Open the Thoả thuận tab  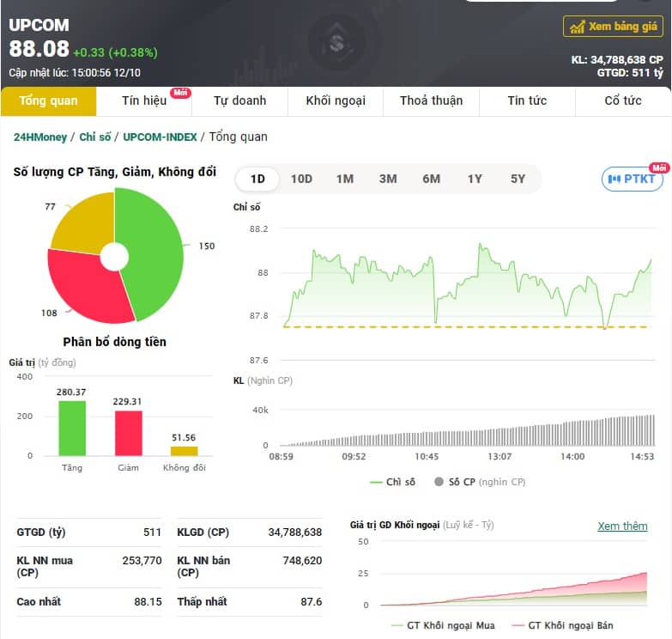tap(431, 101)
